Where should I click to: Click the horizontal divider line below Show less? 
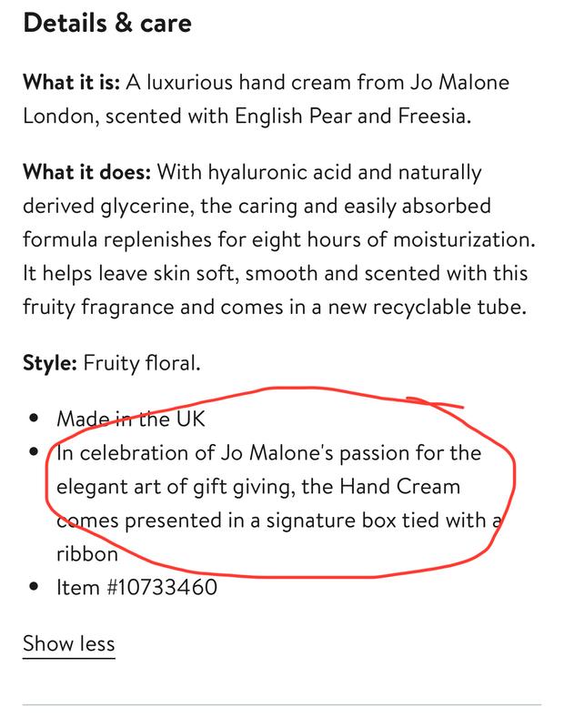281,705
